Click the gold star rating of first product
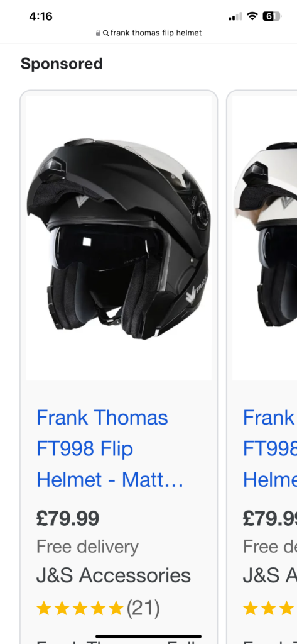 click(x=80, y=608)
